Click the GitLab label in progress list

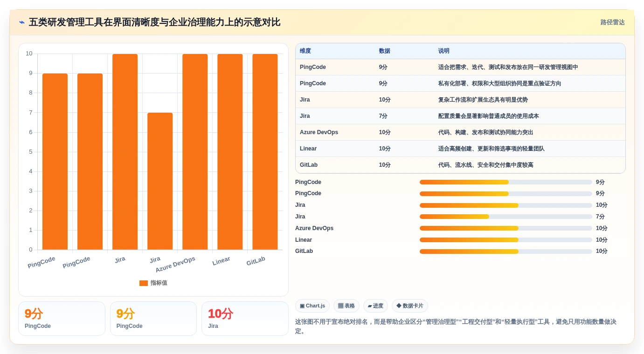tap(304, 251)
